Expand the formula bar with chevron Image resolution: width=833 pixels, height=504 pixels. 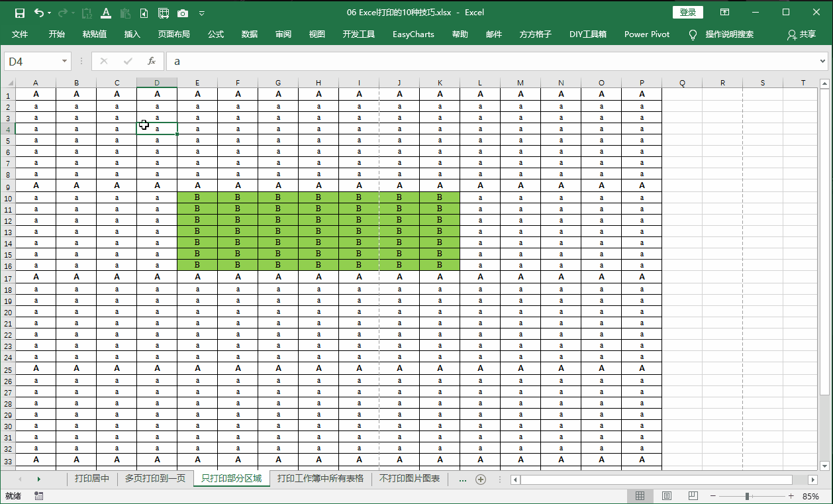click(823, 61)
